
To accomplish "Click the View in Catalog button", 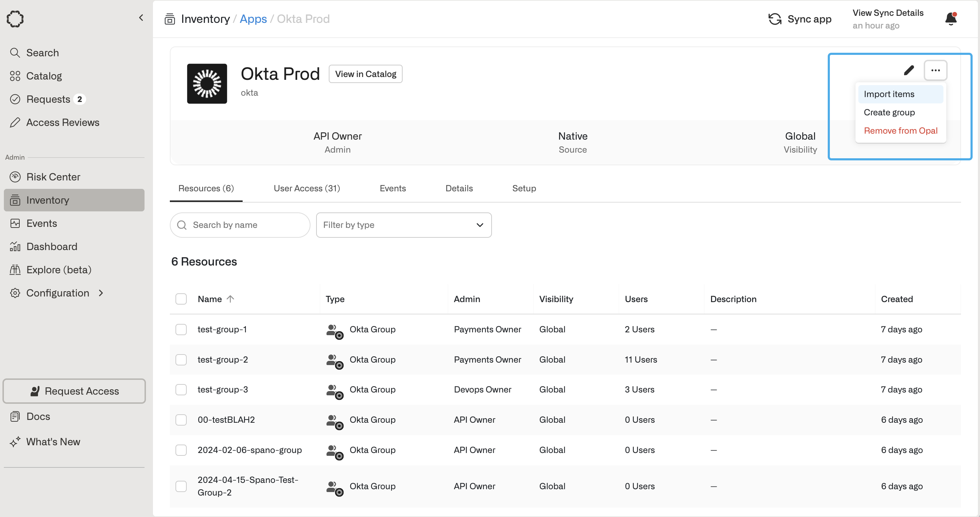I will 365,74.
